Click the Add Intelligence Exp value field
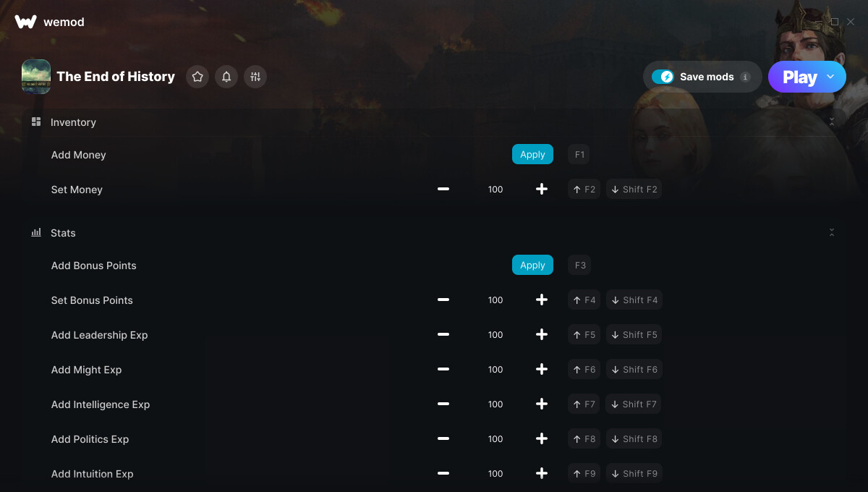 tap(495, 404)
